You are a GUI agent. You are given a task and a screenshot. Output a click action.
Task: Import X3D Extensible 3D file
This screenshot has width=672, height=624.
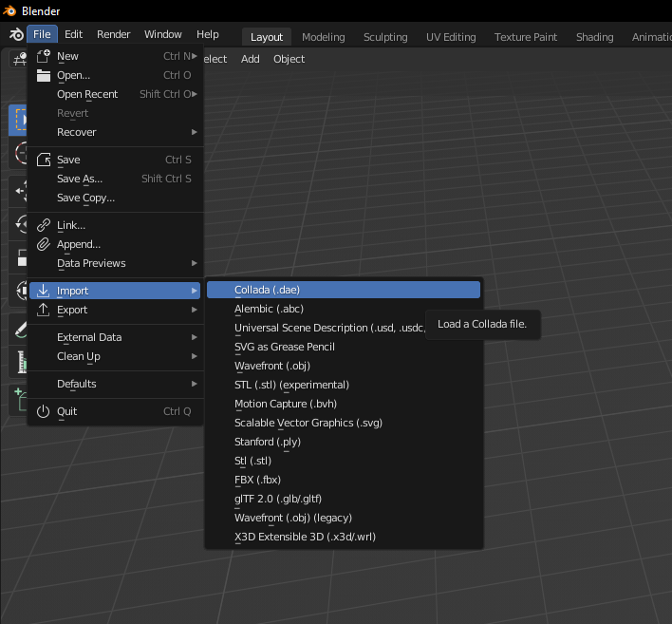click(344, 537)
